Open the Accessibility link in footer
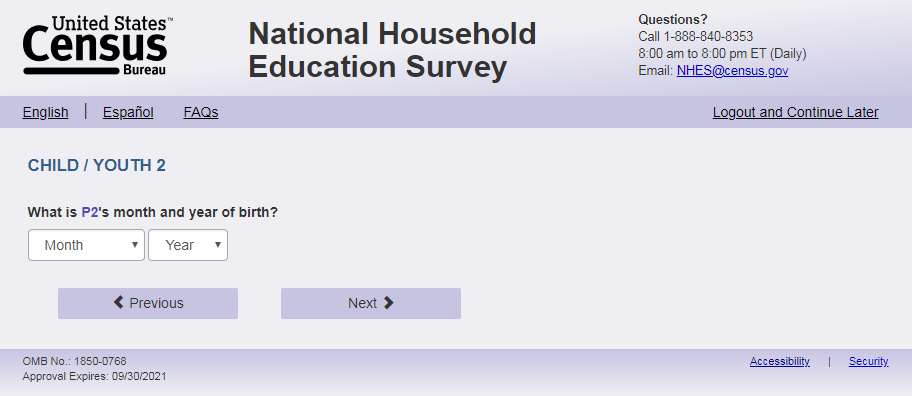The height and width of the screenshot is (396, 912). (779, 361)
